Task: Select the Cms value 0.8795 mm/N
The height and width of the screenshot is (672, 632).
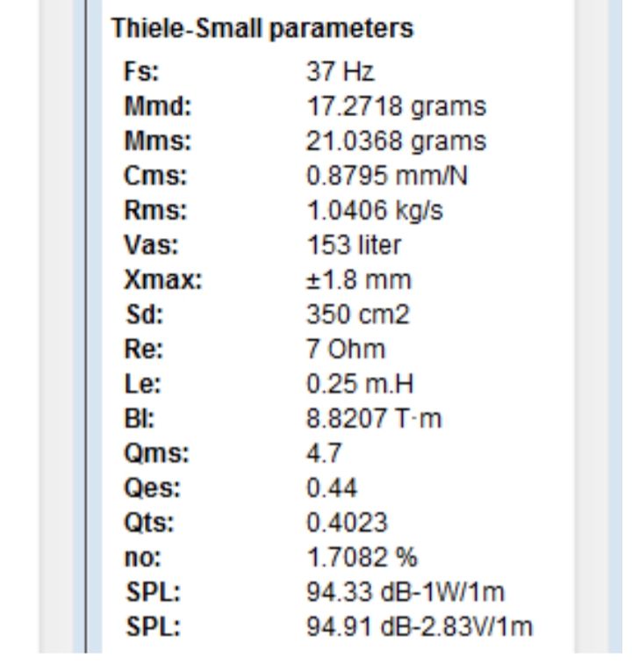Action: pos(387,176)
